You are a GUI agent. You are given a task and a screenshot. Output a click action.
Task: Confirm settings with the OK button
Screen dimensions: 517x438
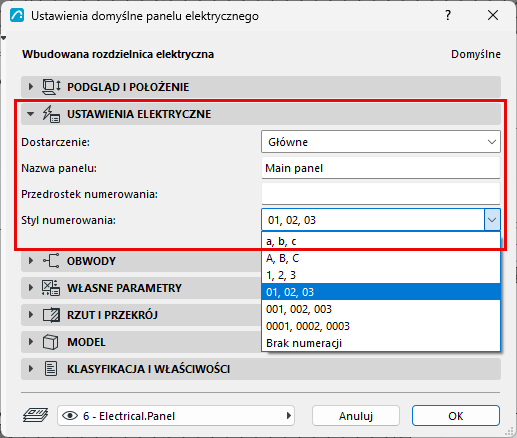[x=456, y=416]
